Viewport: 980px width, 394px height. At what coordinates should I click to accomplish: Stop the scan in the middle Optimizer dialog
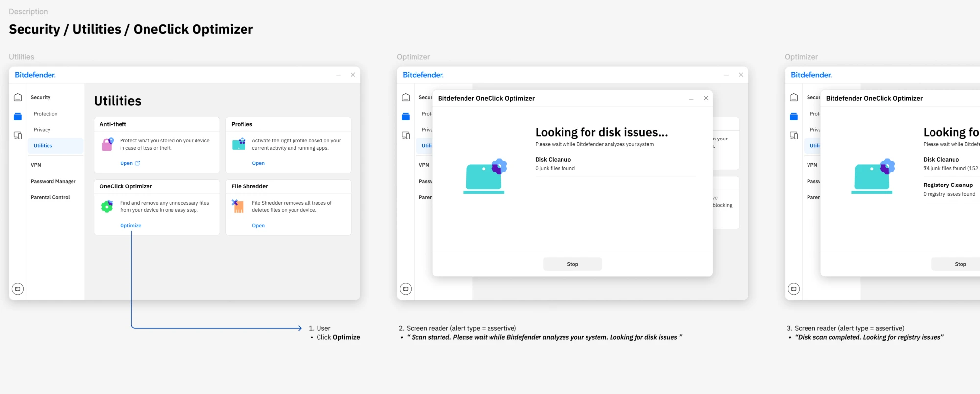(572, 264)
